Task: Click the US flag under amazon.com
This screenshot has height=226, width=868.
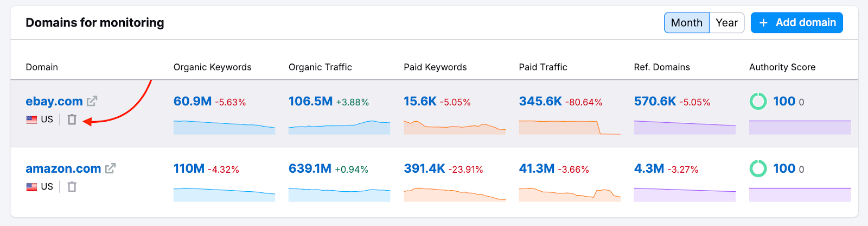Action: [32, 187]
